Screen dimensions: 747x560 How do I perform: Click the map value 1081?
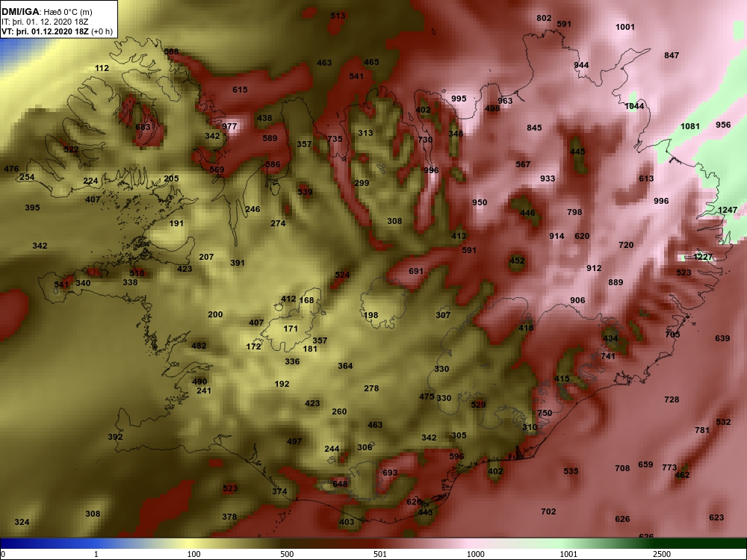click(689, 126)
